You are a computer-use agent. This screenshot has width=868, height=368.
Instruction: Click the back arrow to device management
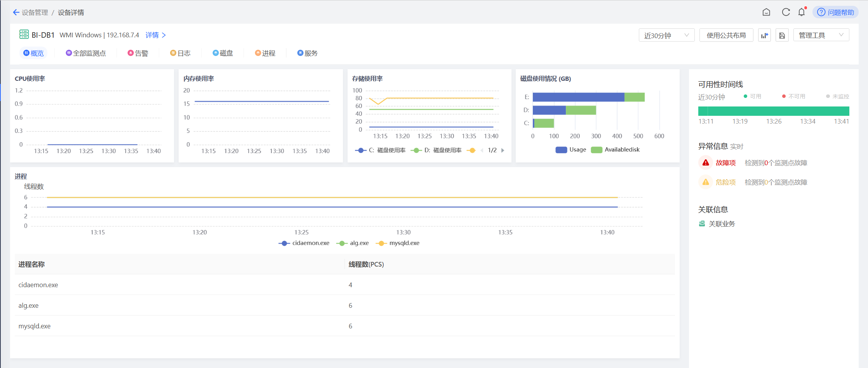click(16, 12)
